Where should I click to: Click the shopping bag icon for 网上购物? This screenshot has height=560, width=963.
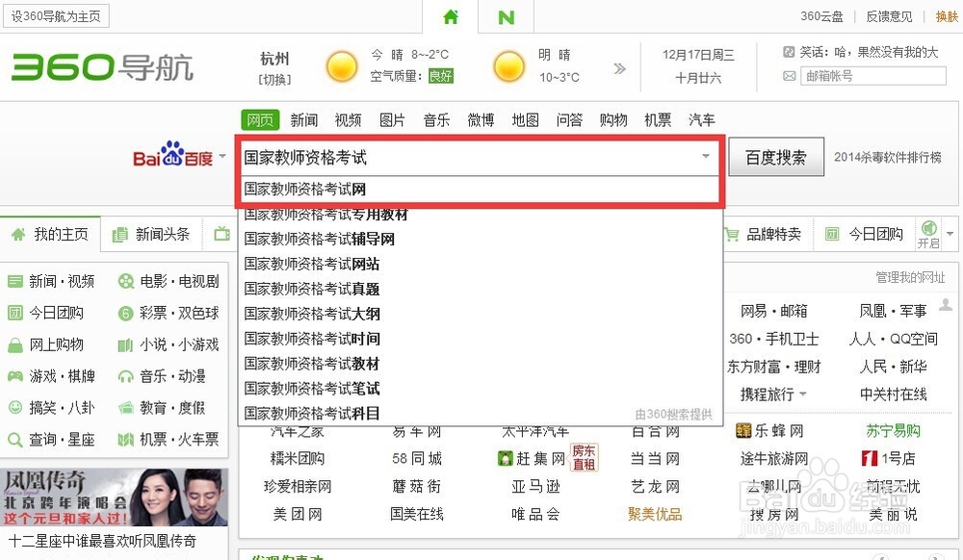[x=14, y=345]
